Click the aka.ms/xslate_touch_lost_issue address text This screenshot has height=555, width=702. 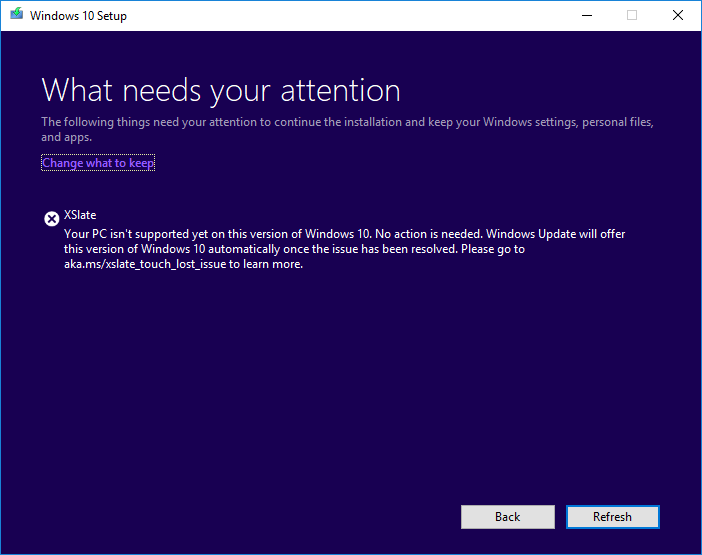click(145, 264)
